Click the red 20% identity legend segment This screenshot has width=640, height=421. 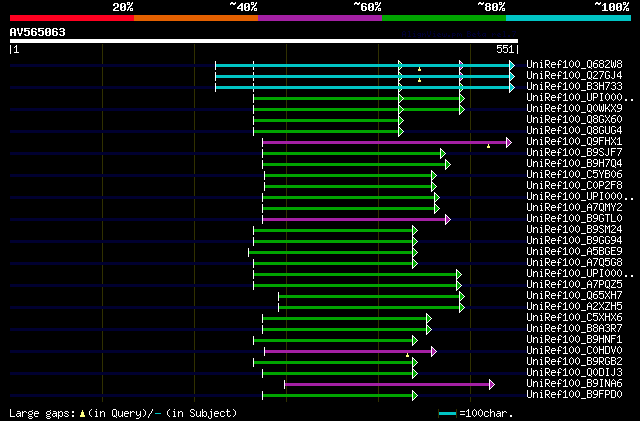[x=72, y=18]
